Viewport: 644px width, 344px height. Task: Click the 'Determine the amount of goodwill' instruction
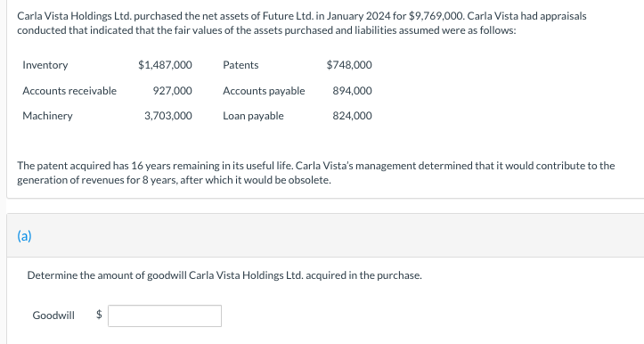224,275
